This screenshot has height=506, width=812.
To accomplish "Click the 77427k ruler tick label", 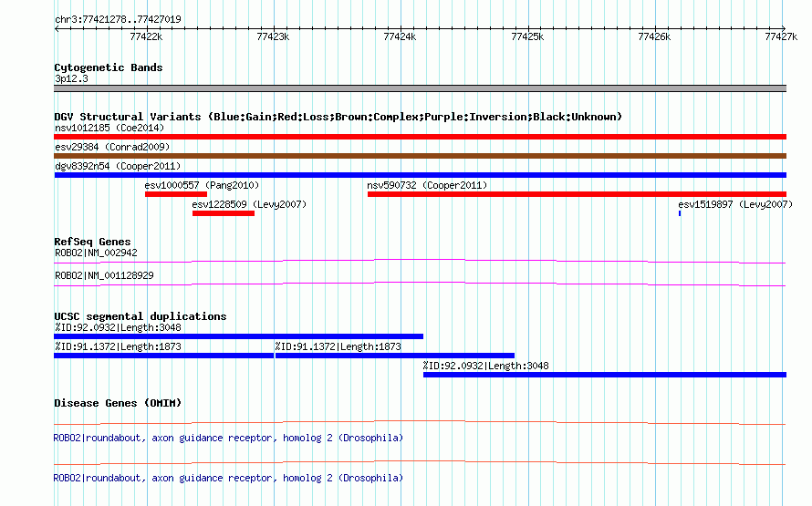I will 781,36.
